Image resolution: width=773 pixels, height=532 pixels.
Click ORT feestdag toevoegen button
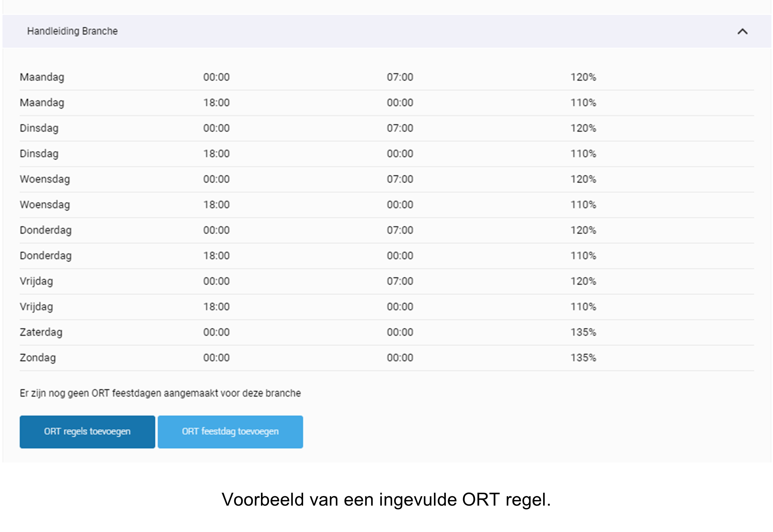click(230, 431)
